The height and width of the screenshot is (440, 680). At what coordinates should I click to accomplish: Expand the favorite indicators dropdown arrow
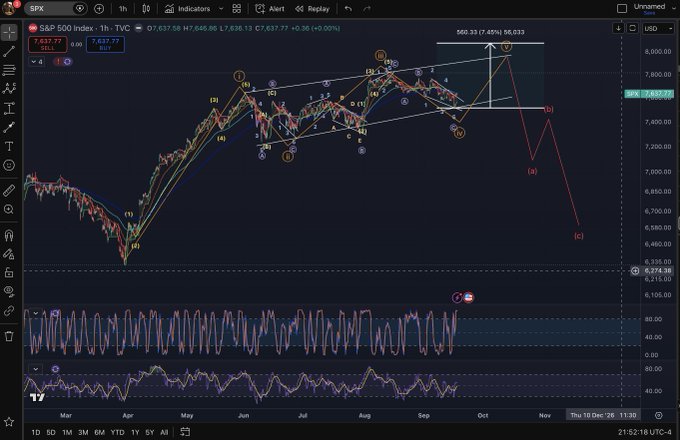(221, 9)
